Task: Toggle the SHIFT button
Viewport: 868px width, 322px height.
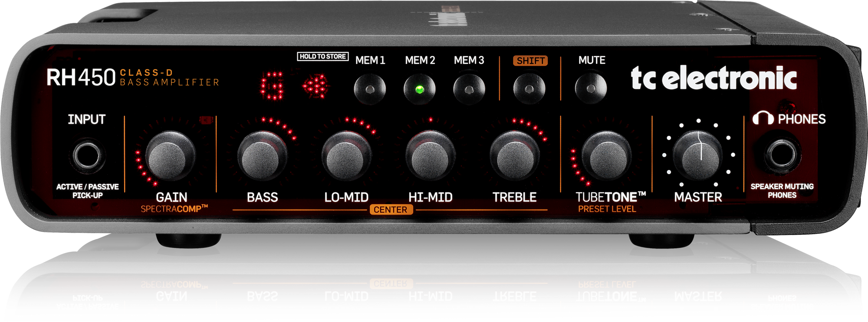Action: (529, 89)
